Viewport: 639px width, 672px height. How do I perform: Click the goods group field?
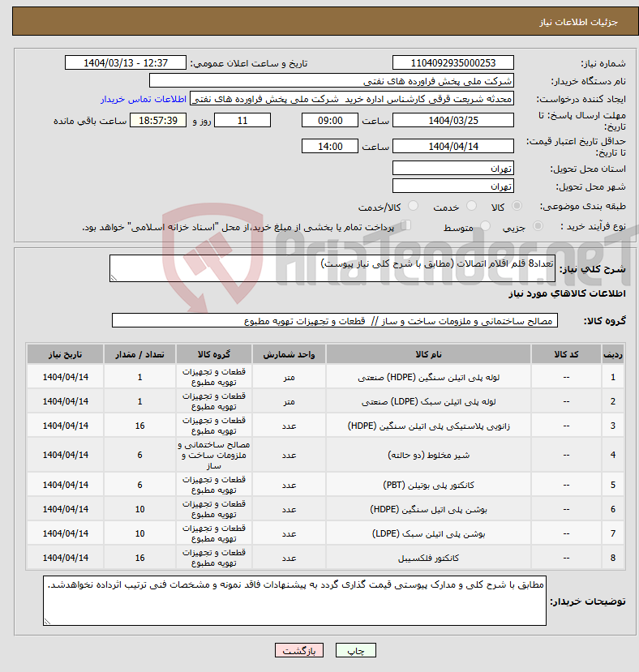(x=335, y=320)
